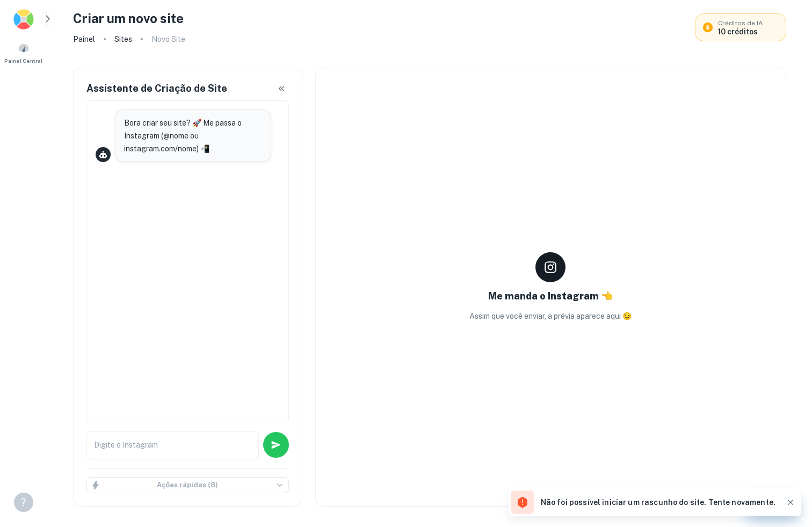The height and width of the screenshot is (527, 812).
Task: Click the colorful app logo icon
Action: tap(24, 19)
